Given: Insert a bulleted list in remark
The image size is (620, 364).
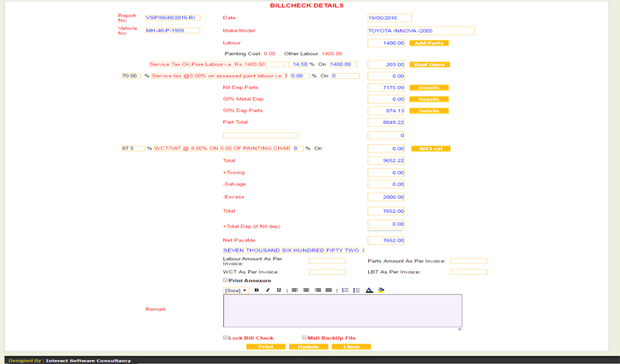Looking at the screenshot, I should coord(356,290).
